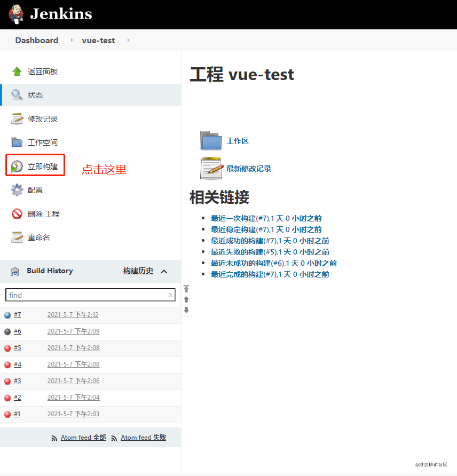
Task: Click the red status ball of build #2
Action: [7, 398]
